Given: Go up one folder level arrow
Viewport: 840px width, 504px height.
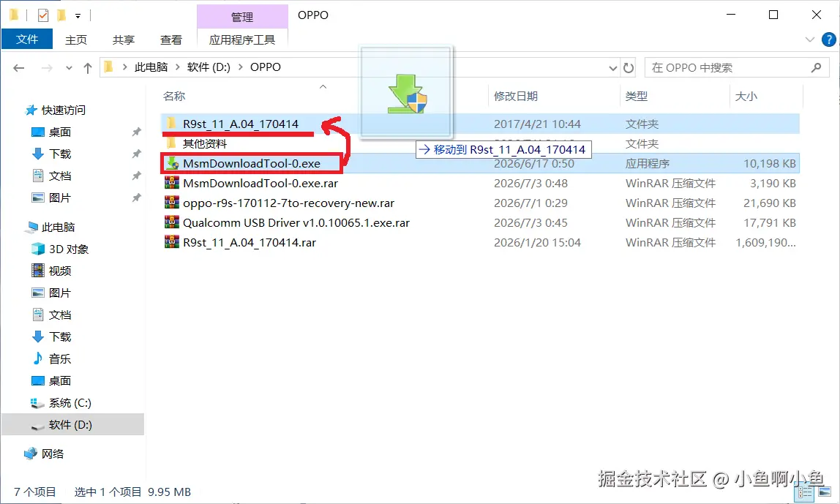Looking at the screenshot, I should tap(88, 67).
